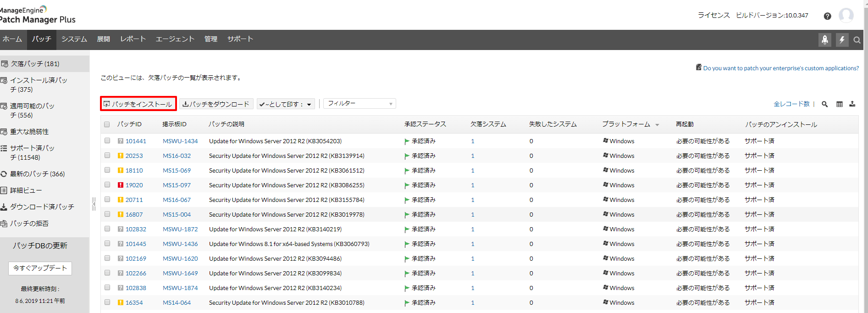This screenshot has height=313, width=868.
Task: Open the column chooser grid icon
Action: click(x=839, y=104)
